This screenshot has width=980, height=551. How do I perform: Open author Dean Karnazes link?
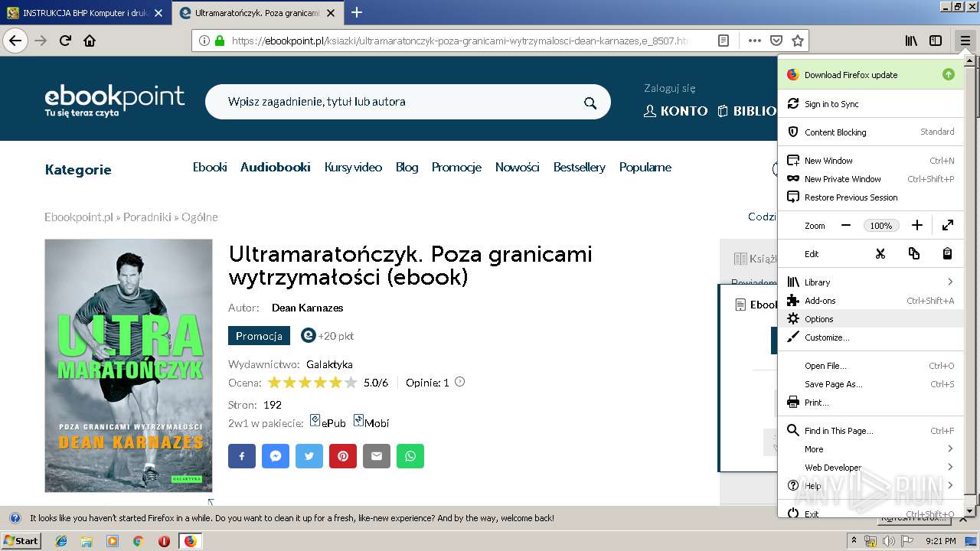308,308
